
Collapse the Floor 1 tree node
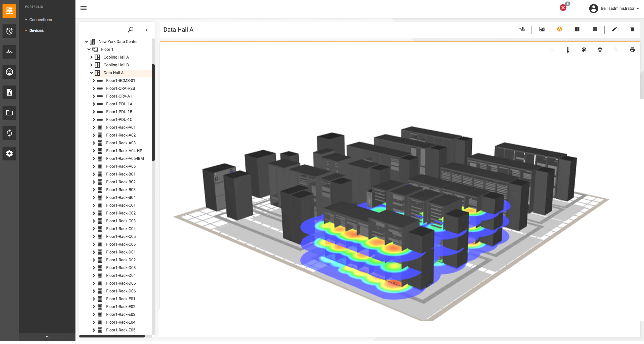point(89,49)
